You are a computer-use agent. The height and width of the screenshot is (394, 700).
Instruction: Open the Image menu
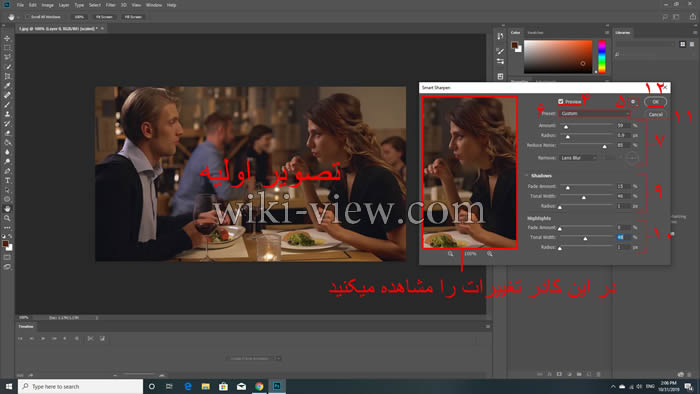coord(47,5)
